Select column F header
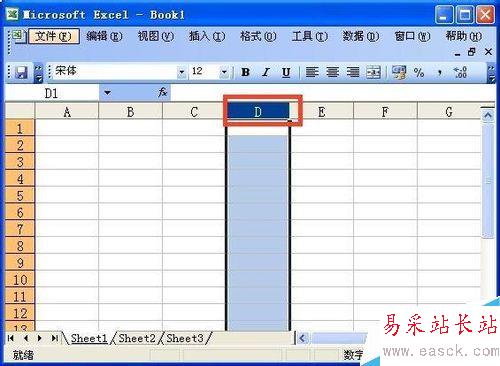The height and width of the screenshot is (366, 500). pyautogui.click(x=385, y=112)
